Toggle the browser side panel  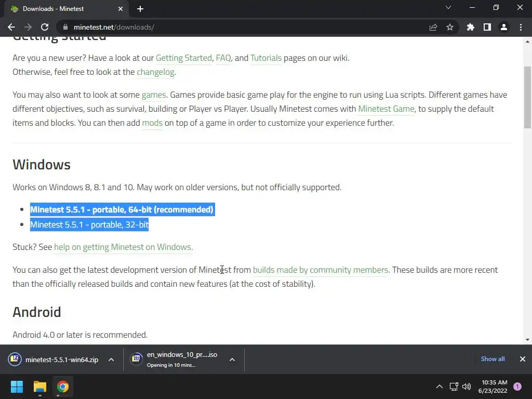point(487,27)
